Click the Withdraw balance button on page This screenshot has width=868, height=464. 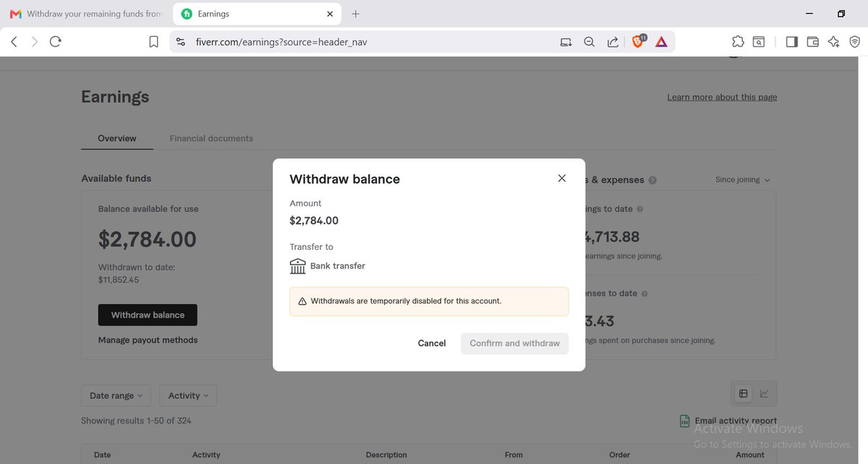[x=148, y=315]
